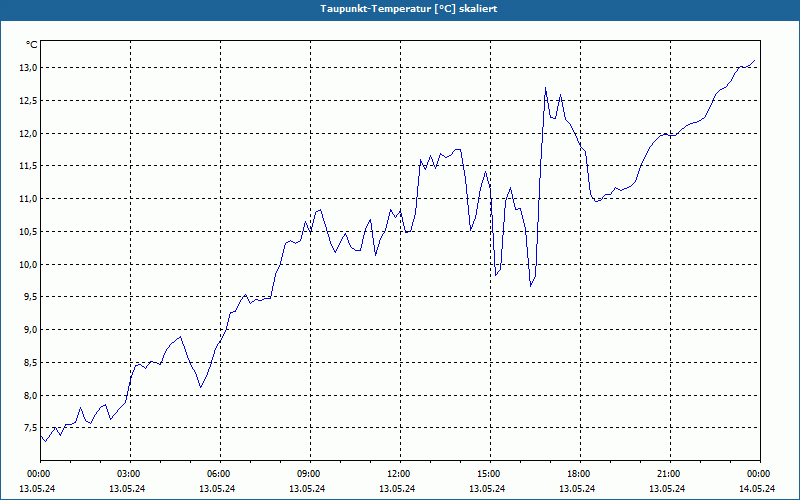800x500 pixels.
Task: Select the '8,5' y-axis value
Action: click(x=30, y=363)
